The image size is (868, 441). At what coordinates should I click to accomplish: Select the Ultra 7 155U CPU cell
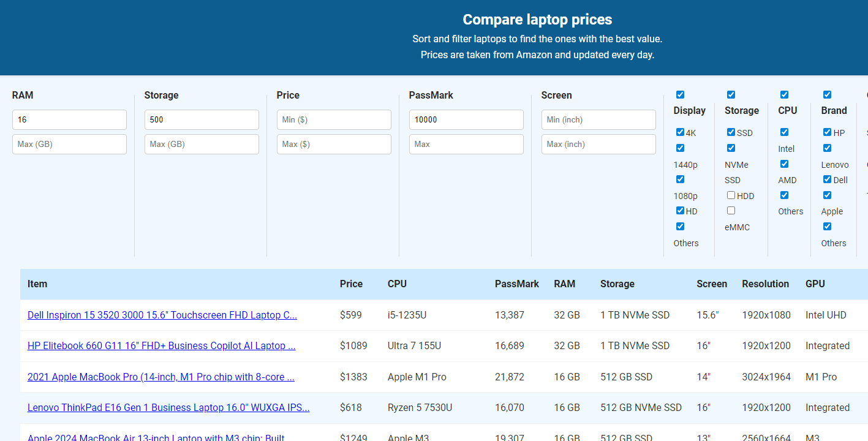(x=413, y=345)
